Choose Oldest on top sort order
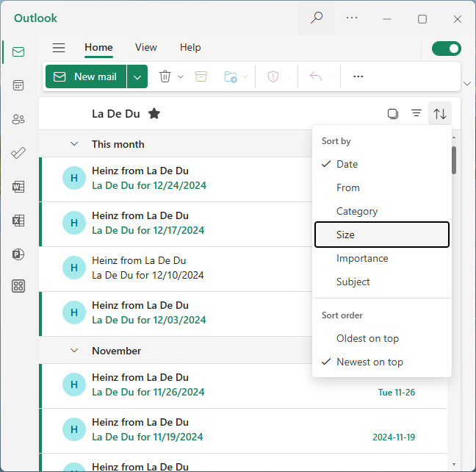The image size is (476, 472). (x=382, y=339)
